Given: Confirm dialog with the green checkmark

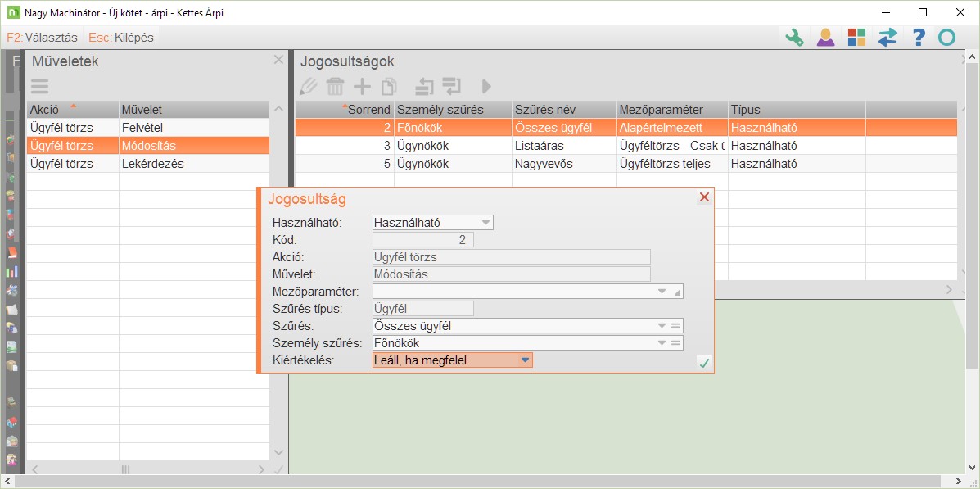Looking at the screenshot, I should click(x=703, y=362).
